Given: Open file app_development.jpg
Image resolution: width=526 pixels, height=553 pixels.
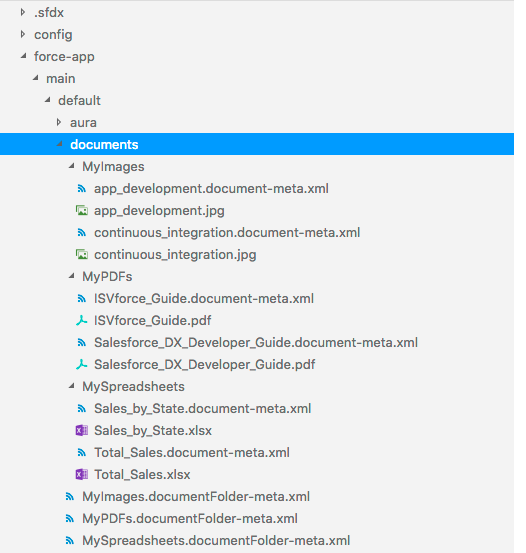Looking at the screenshot, I should (159, 211).
